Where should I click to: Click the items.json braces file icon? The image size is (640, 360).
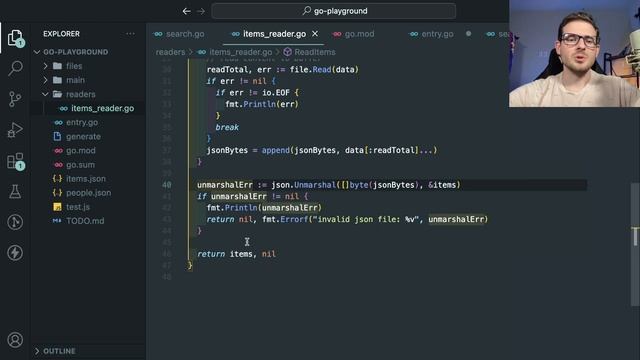click(x=58, y=179)
